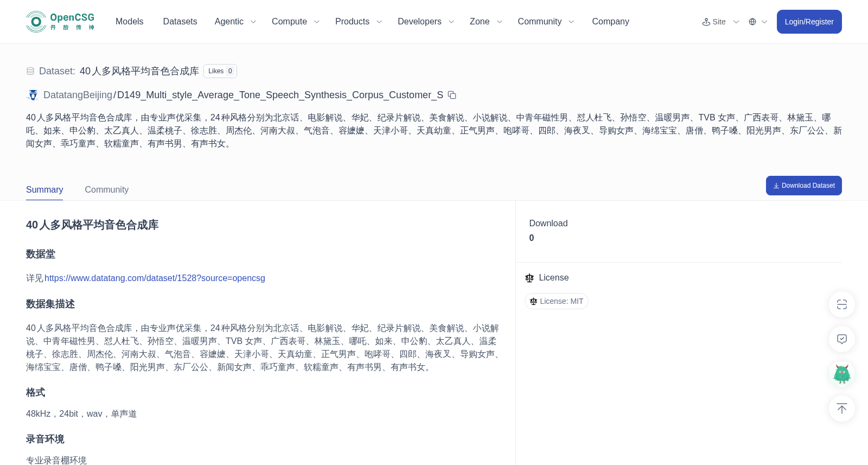Click the scan icon floating button
868x465 pixels.
click(x=842, y=304)
